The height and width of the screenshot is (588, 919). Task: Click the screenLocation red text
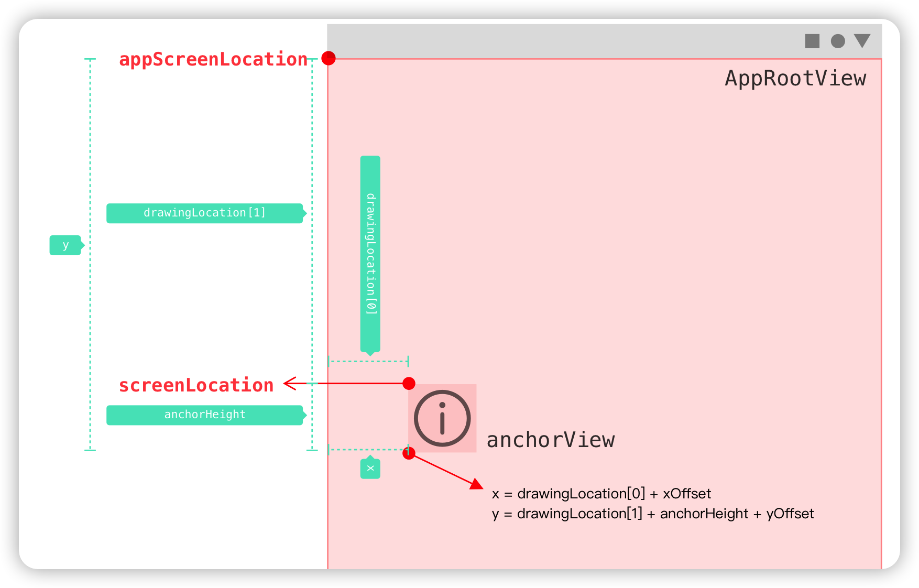196,386
